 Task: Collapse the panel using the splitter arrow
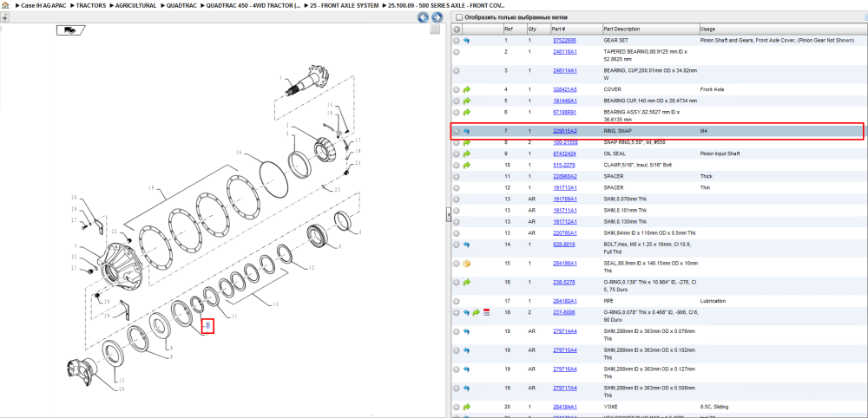(449, 216)
